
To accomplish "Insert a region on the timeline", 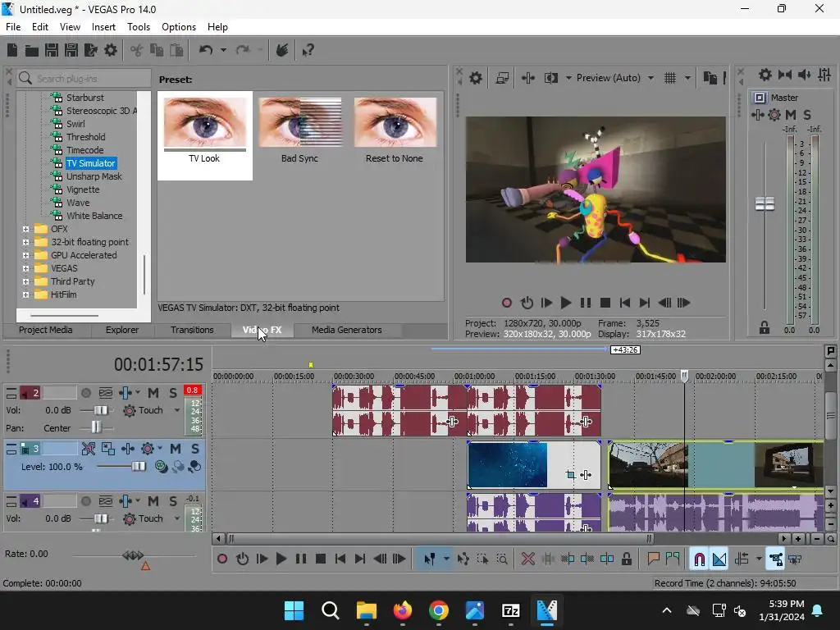I will [673, 559].
